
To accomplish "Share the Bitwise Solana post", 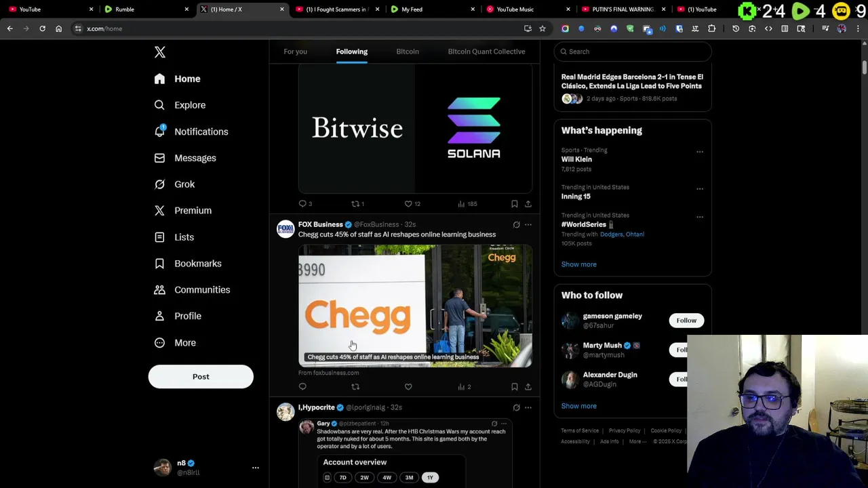I will [x=528, y=203].
